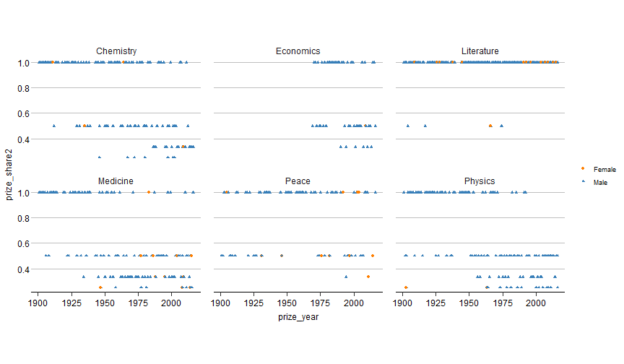The image size is (624, 364).
Task: Click orange Female point in Peace near 0.33
Action: pyautogui.click(x=368, y=277)
